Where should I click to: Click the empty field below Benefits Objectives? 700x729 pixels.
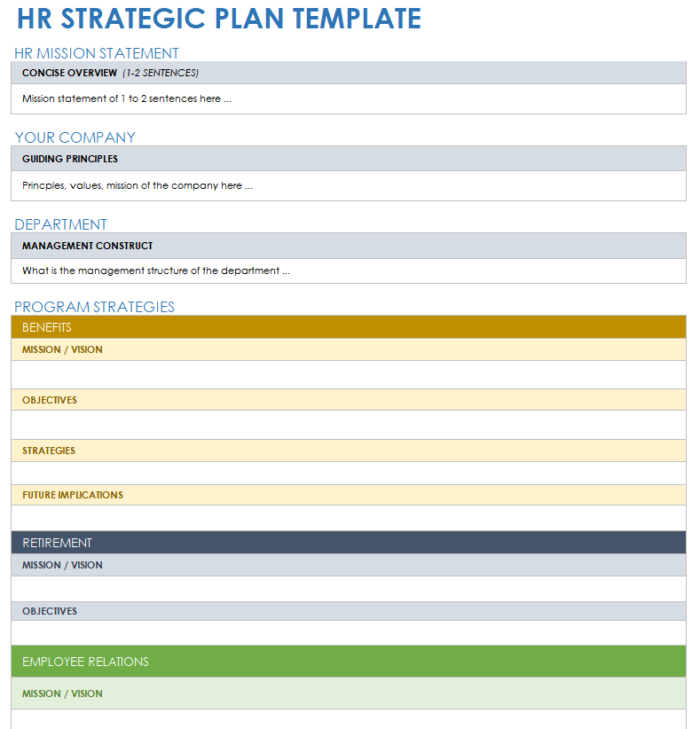(x=348, y=425)
